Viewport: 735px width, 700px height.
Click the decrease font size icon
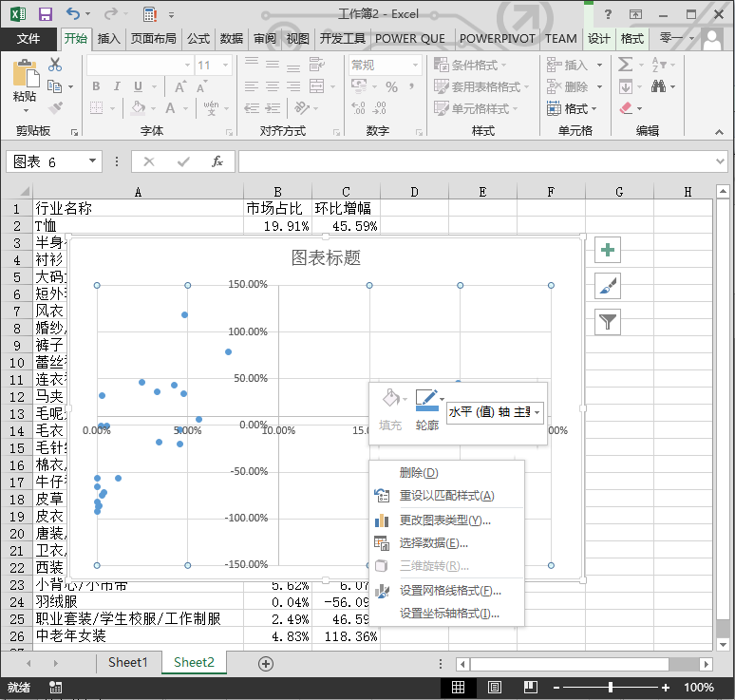click(201, 86)
